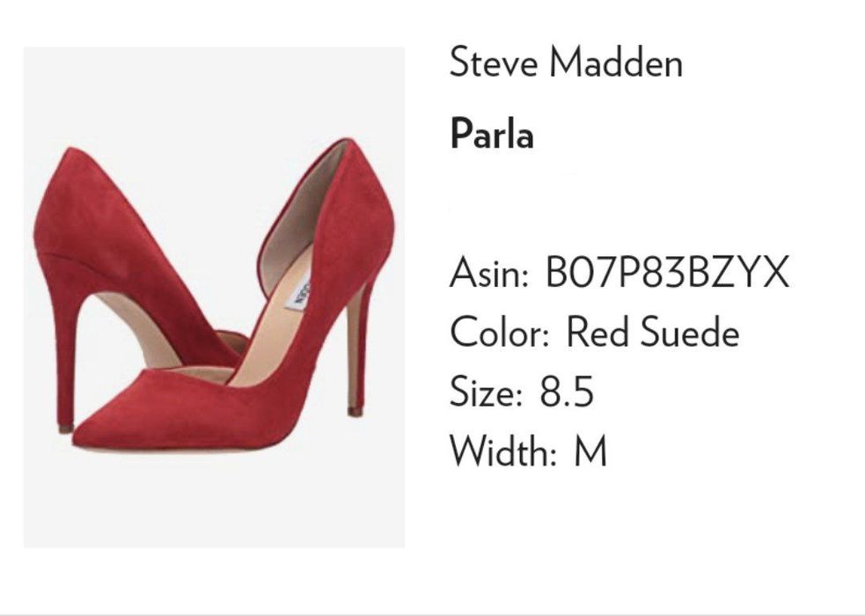This screenshot has height=616, width=865.
Task: Click the red suede heels product image
Action: 214,297
